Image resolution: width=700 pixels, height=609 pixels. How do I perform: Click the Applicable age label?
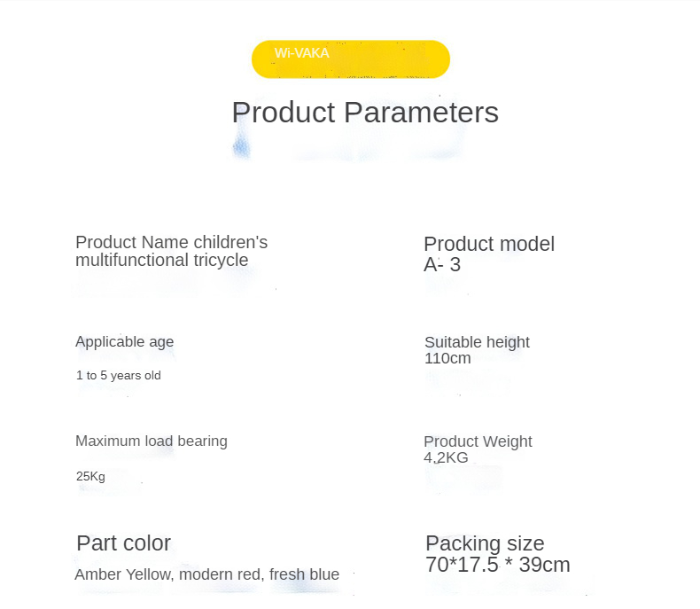[x=124, y=341]
